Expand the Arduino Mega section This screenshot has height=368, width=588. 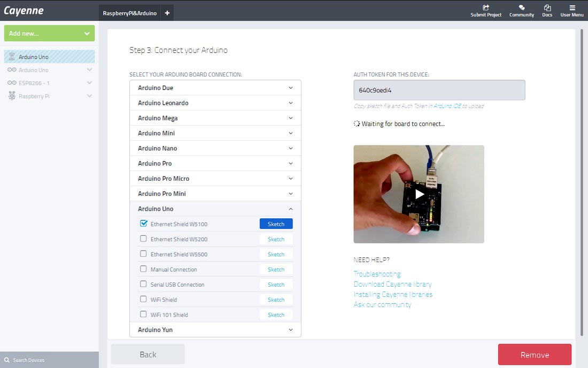pyautogui.click(x=215, y=118)
